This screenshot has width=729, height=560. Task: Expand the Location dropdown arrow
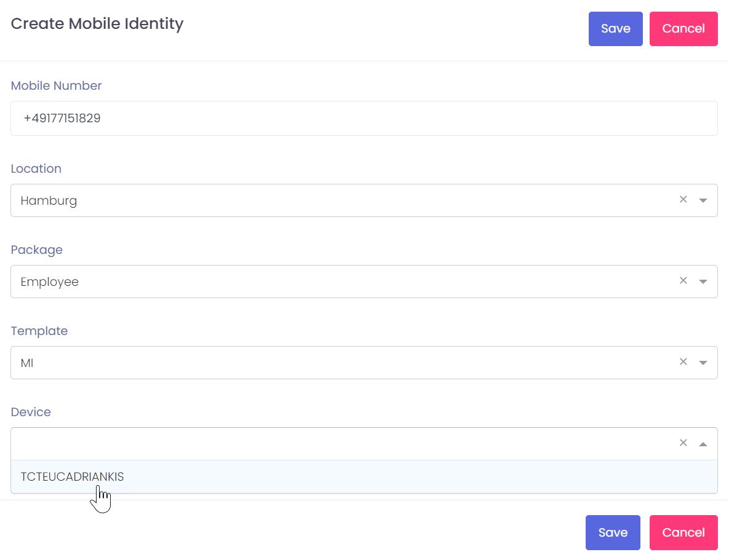[703, 200]
